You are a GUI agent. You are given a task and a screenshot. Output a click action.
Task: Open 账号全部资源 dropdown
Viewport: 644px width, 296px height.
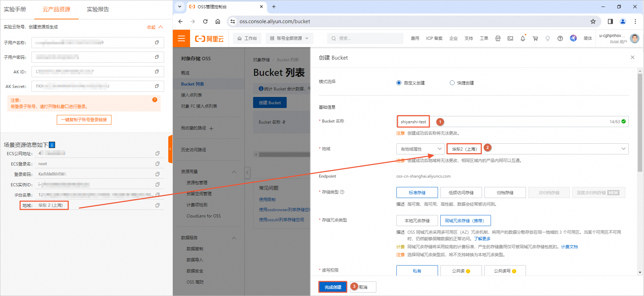tap(289, 38)
